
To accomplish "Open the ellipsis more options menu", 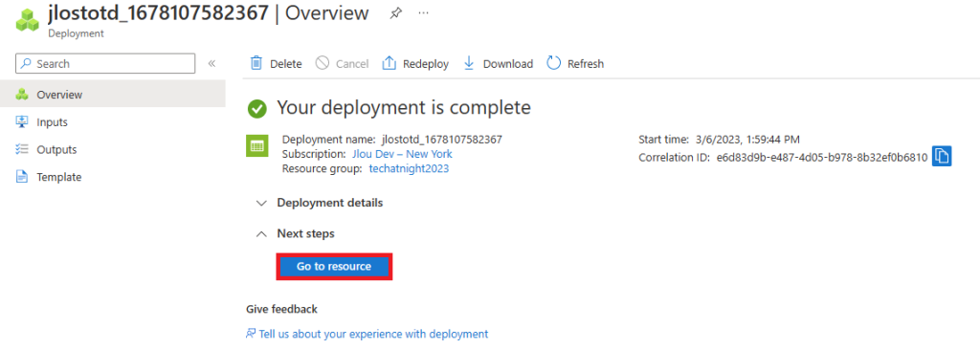I will pos(423,13).
